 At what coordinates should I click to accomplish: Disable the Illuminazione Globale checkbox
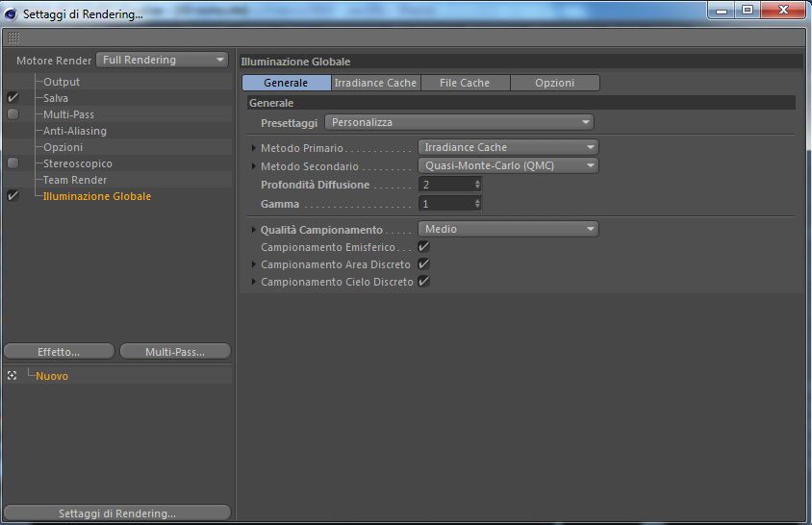tap(13, 196)
